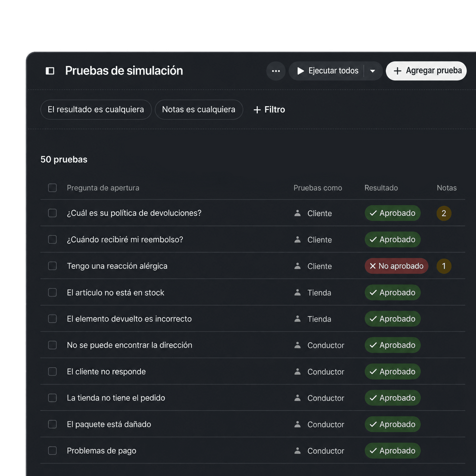Open the 'Notas es cualquiera' filter

(x=199, y=110)
